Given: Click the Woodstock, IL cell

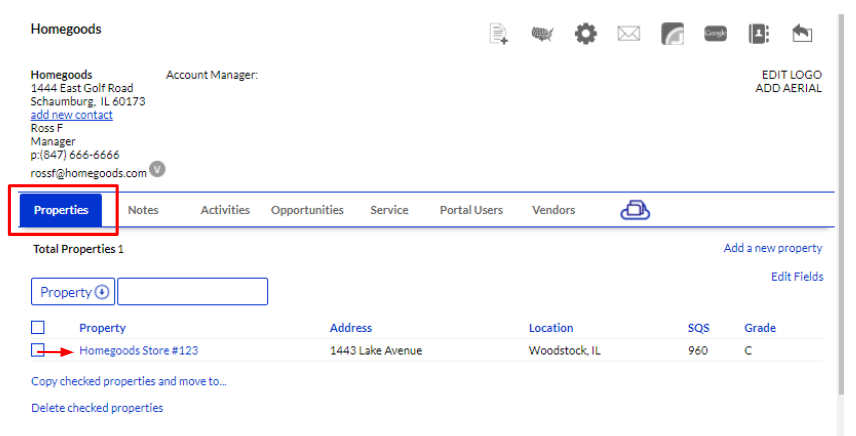Looking at the screenshot, I should click(564, 350).
